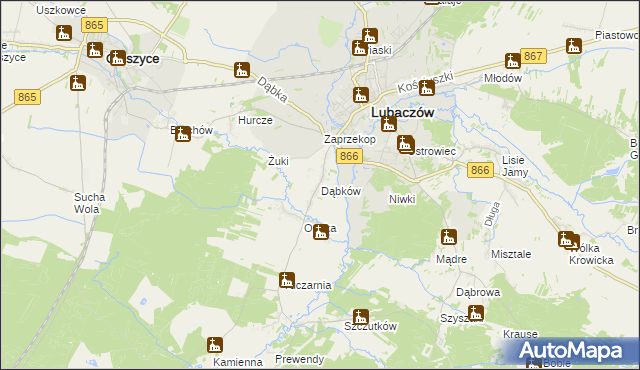Select road 865 shield at left edge
This screenshot has width=640, height=370.
(27, 97)
